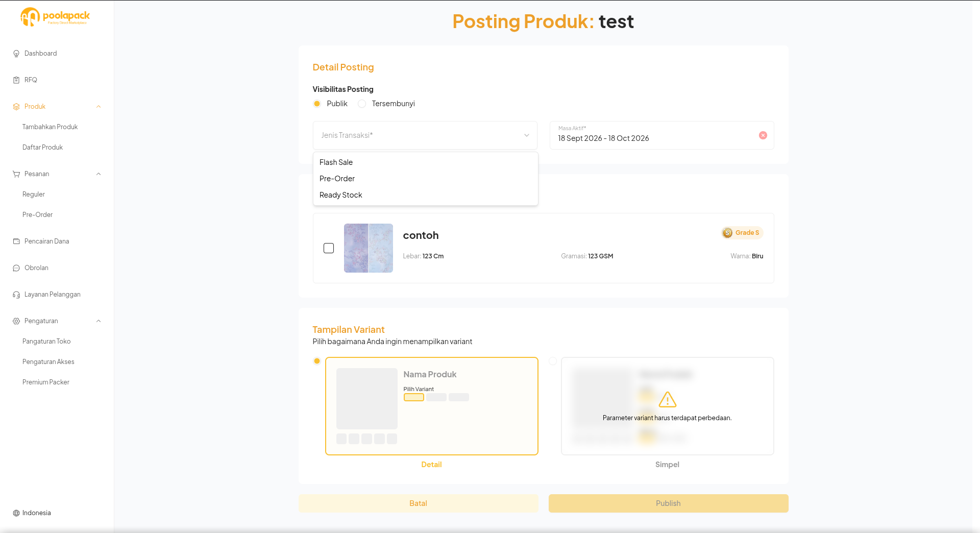
Task: Click the Produk layers icon
Action: 16,107
